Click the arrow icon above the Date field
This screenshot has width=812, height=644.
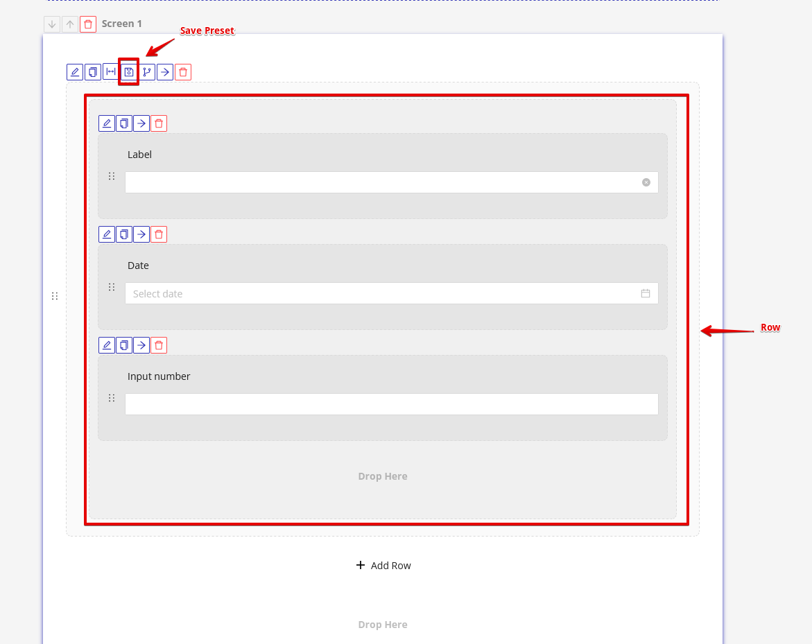141,234
